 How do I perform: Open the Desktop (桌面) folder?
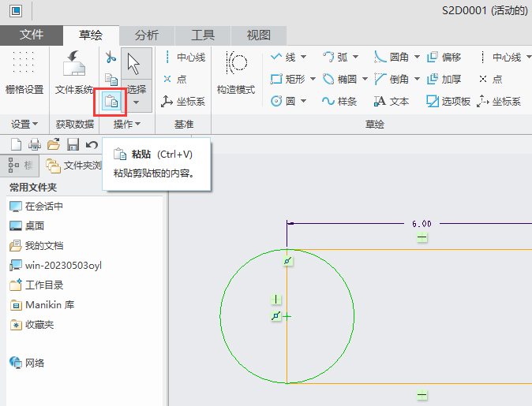pos(27,226)
